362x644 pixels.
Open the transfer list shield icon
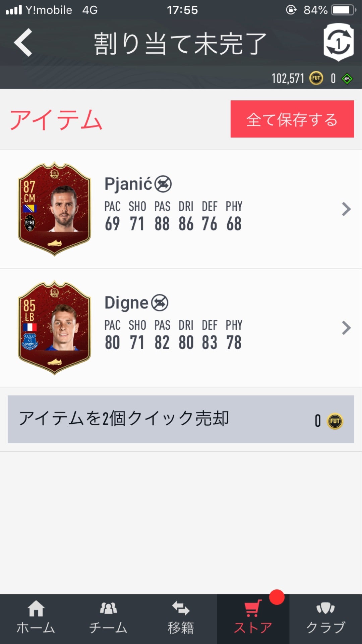(x=339, y=42)
